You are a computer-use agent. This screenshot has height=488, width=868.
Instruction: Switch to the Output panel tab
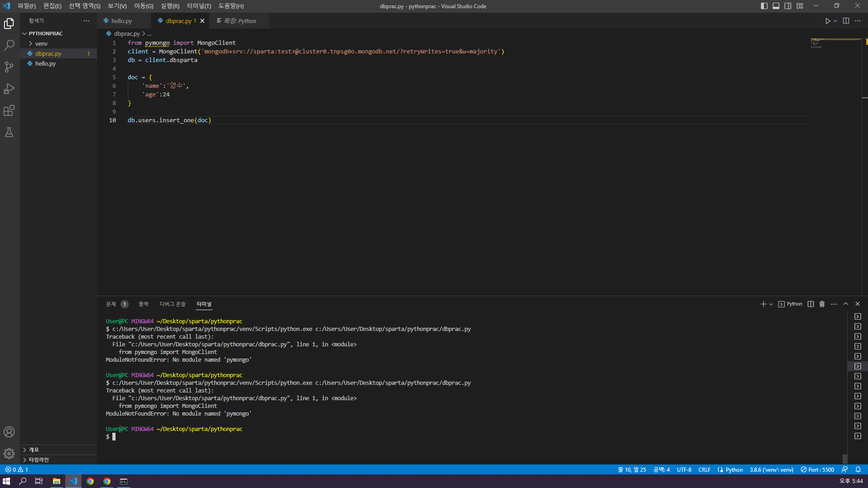point(144,304)
